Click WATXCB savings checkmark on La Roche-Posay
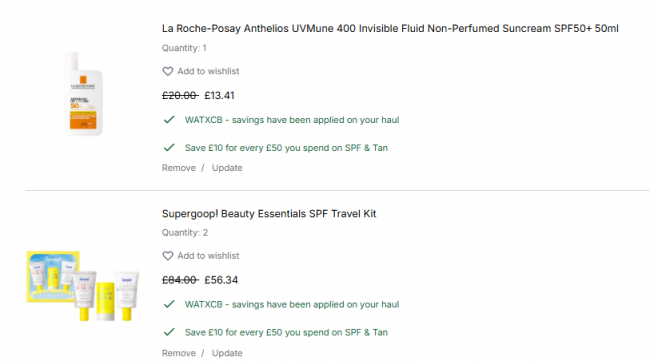 pyautogui.click(x=169, y=120)
